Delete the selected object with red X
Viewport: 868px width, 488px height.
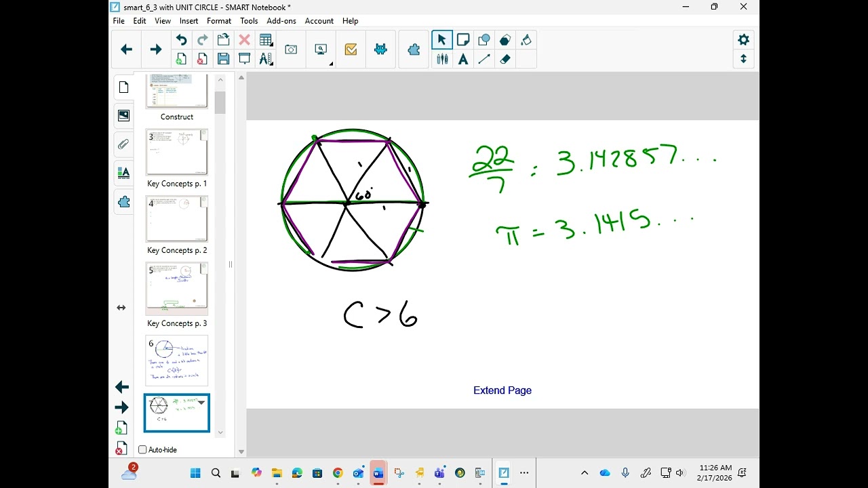pyautogui.click(x=244, y=40)
